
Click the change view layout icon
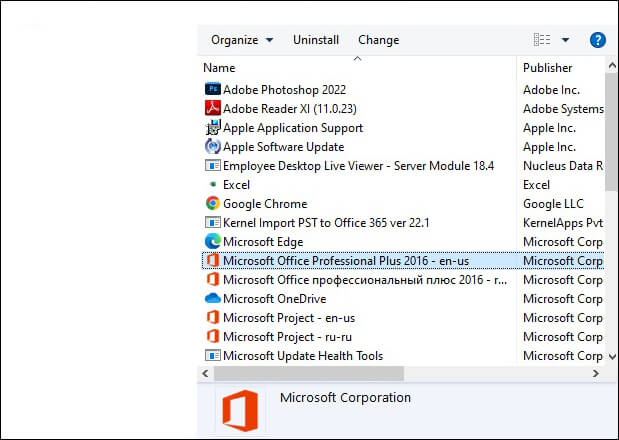[x=542, y=40]
